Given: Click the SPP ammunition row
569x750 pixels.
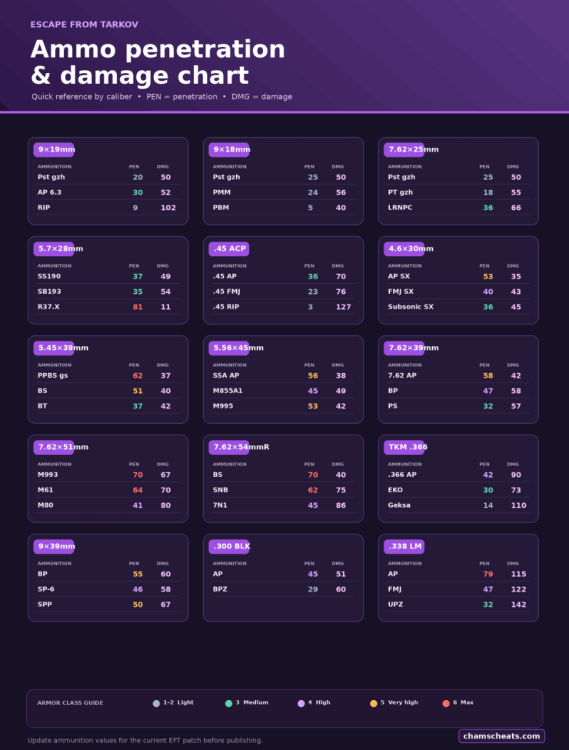Looking at the screenshot, I should pyautogui.click(x=108, y=604).
